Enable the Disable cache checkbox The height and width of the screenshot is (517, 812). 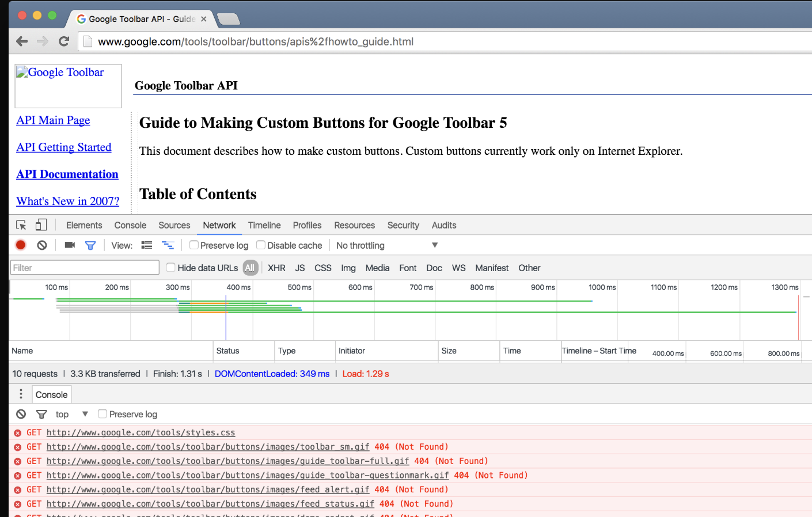coord(261,245)
